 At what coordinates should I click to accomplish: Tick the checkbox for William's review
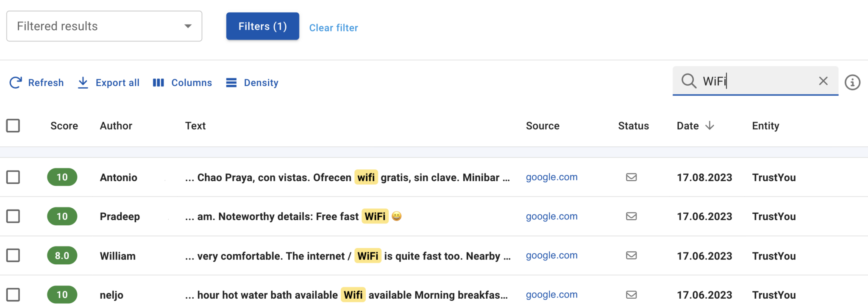coord(13,255)
